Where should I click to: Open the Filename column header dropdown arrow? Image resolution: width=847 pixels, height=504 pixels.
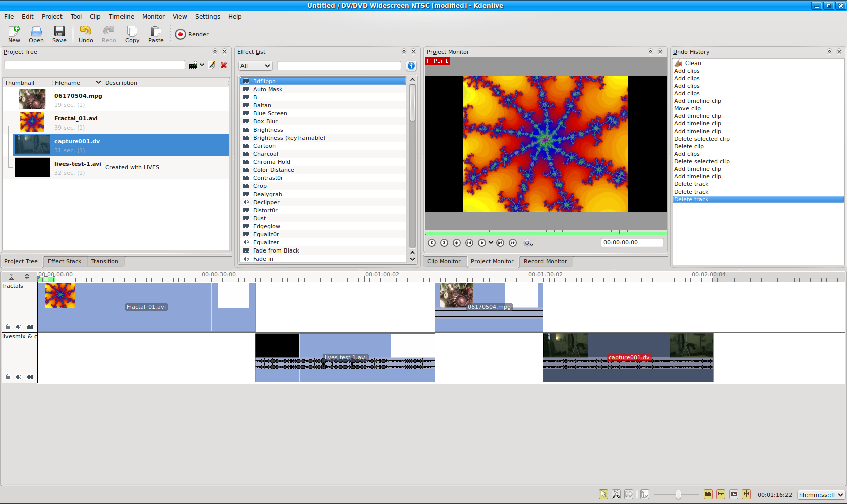(x=98, y=82)
